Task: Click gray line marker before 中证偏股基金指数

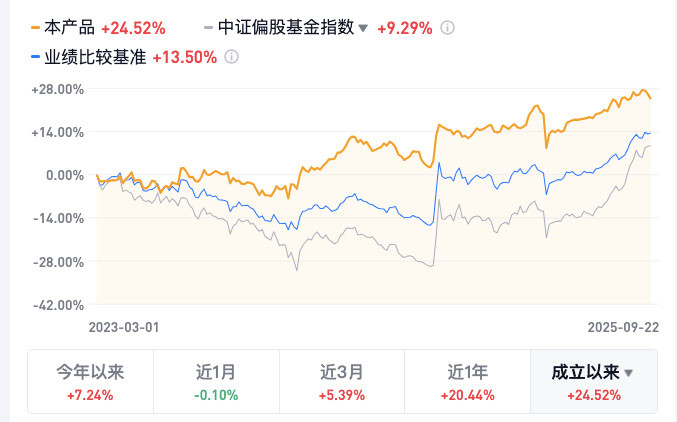Action: 208,28
